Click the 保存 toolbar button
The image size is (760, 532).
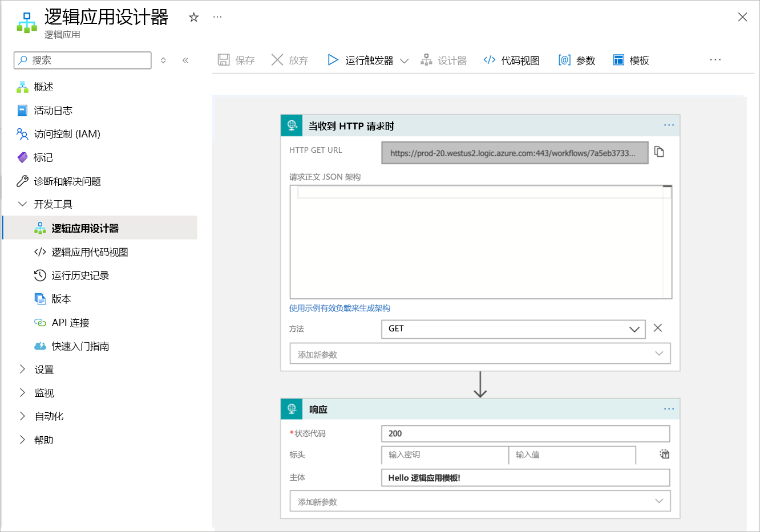click(236, 60)
